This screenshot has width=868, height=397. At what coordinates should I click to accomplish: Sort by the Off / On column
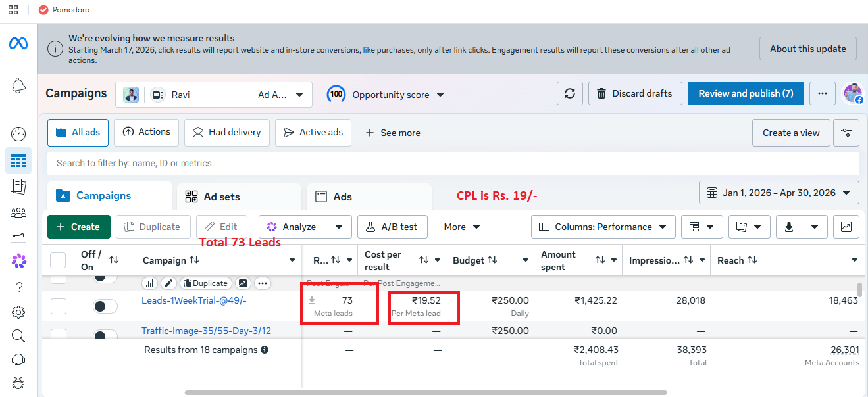point(114,260)
